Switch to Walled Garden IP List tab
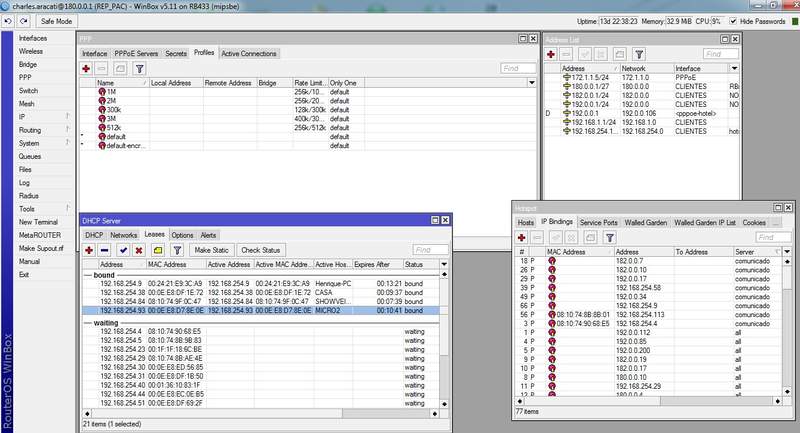 [705, 223]
